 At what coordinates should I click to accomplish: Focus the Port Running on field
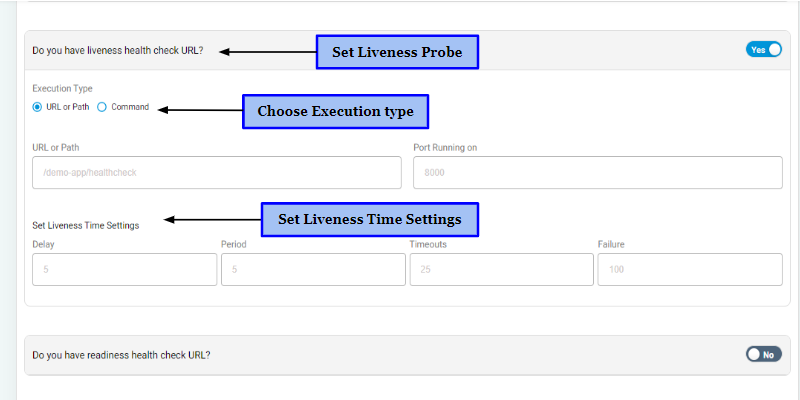click(x=597, y=172)
